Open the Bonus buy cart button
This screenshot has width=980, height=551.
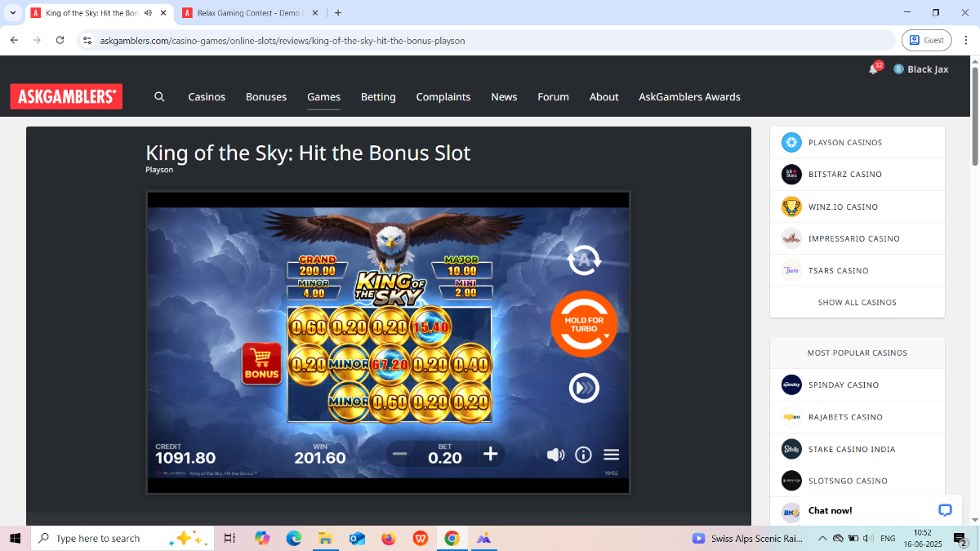[262, 363]
